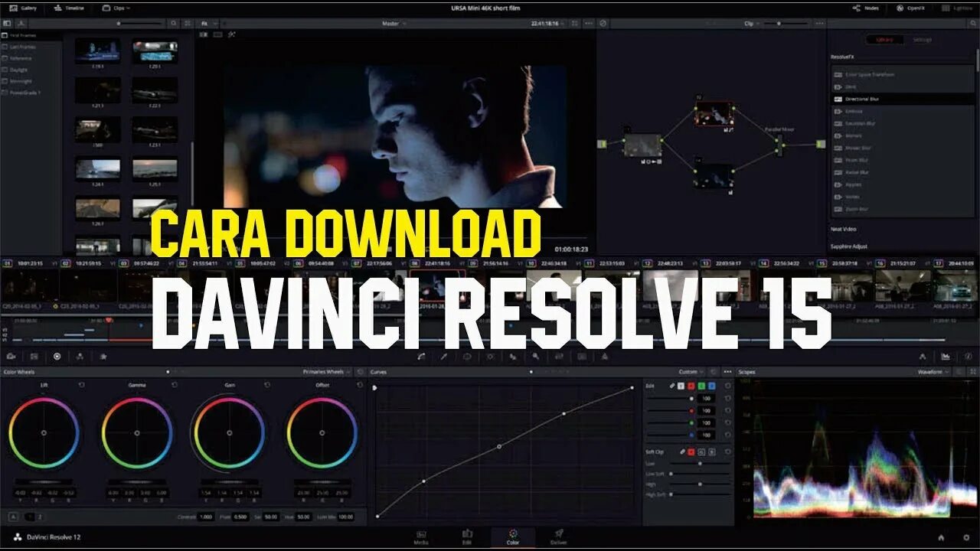Toggle the Timeline panel button

click(70, 8)
